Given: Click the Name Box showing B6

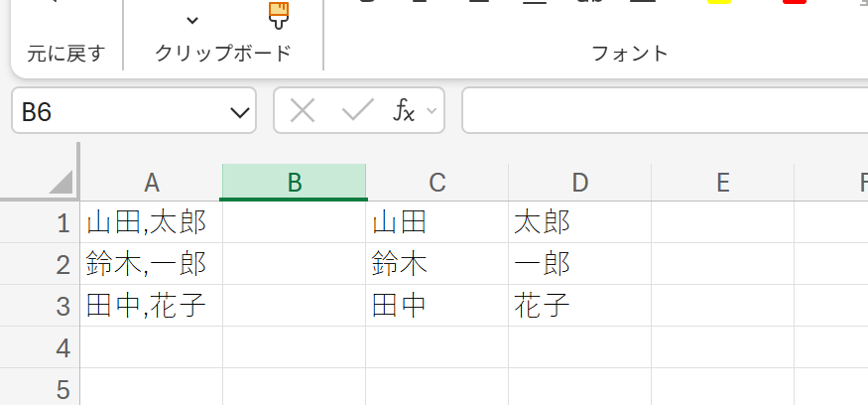Looking at the screenshot, I should [133, 110].
